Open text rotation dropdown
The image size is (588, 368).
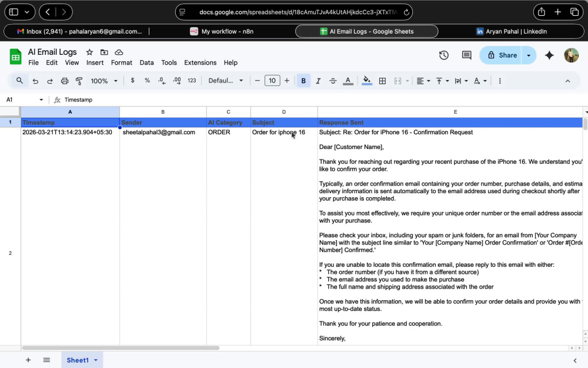click(480, 81)
